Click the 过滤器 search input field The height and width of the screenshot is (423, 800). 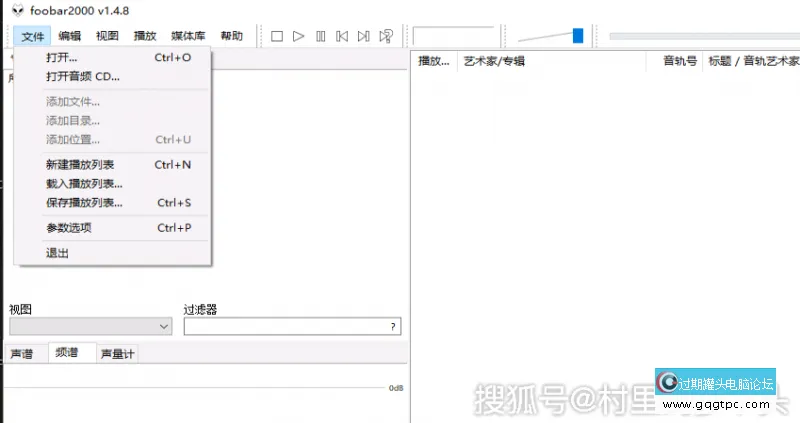point(292,327)
